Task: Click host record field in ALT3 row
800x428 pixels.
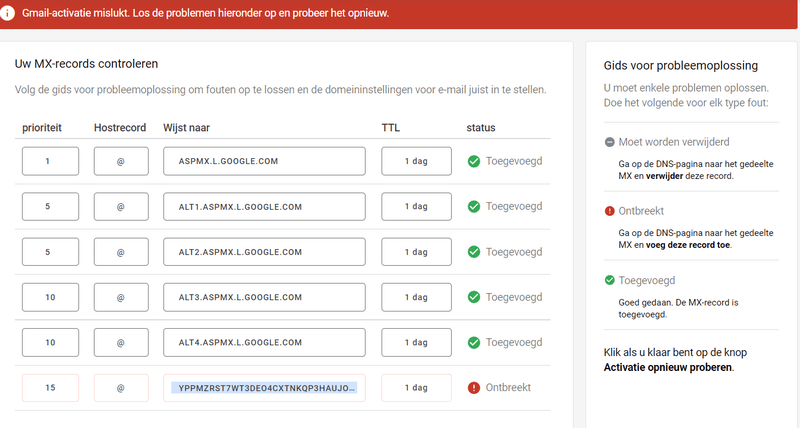Action: (120, 297)
